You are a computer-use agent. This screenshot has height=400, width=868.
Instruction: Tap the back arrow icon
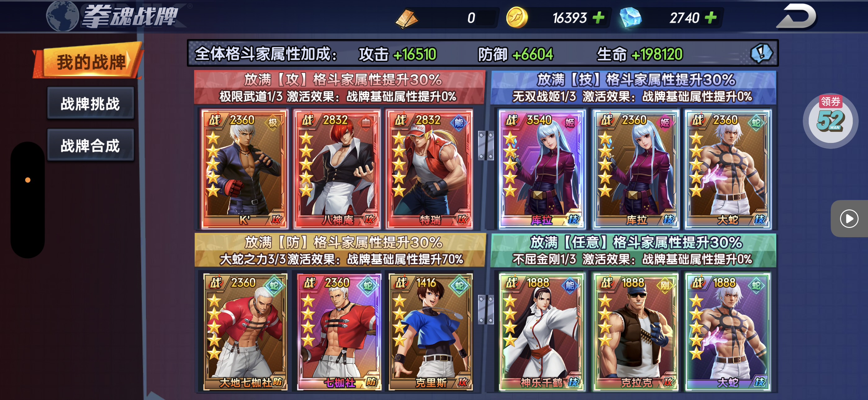click(x=797, y=16)
